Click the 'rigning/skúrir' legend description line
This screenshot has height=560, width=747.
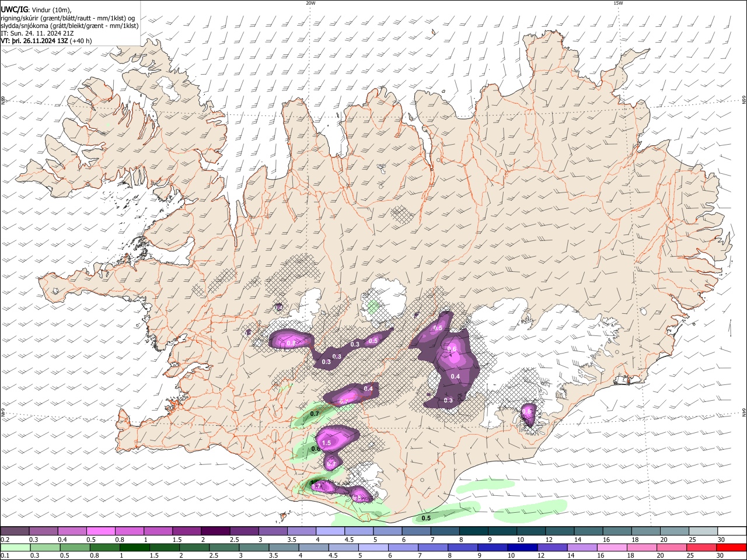click(68, 18)
